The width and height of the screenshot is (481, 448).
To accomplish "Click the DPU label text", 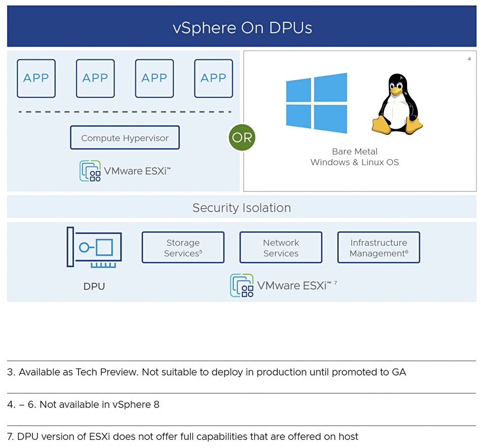I will (94, 286).
